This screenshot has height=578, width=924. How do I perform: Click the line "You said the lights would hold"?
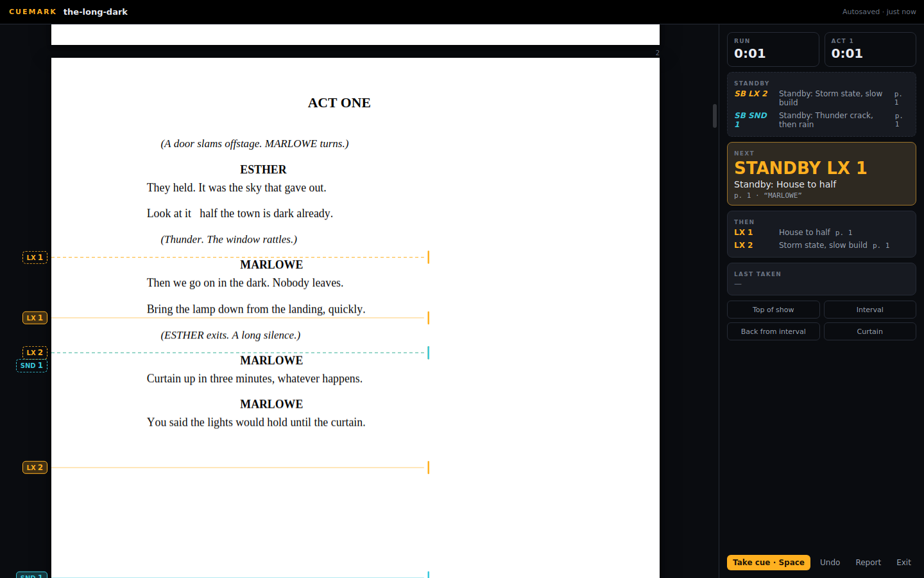[256, 422]
